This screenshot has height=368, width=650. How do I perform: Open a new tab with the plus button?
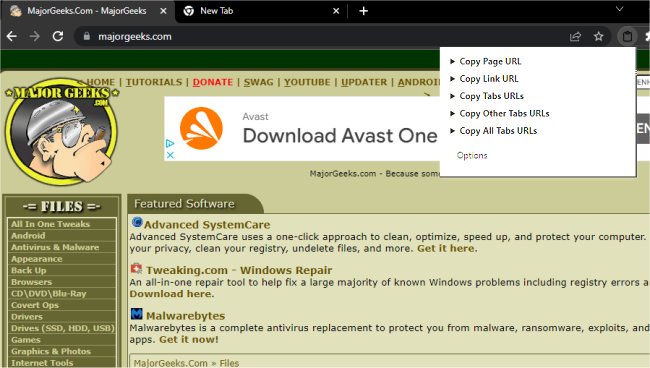pyautogui.click(x=364, y=11)
